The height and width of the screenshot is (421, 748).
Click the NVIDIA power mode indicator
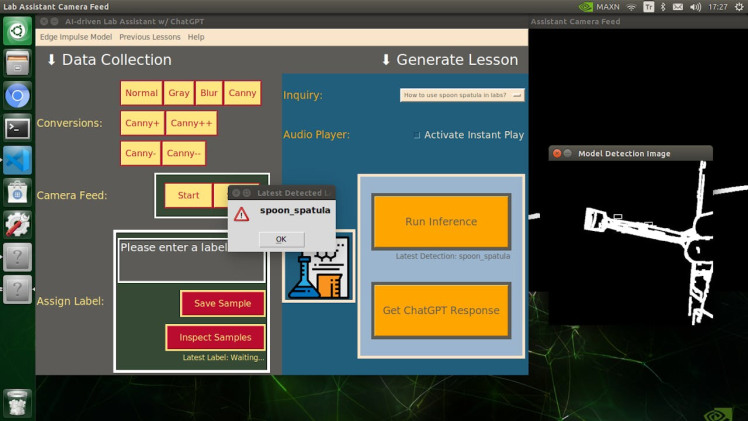[599, 7]
